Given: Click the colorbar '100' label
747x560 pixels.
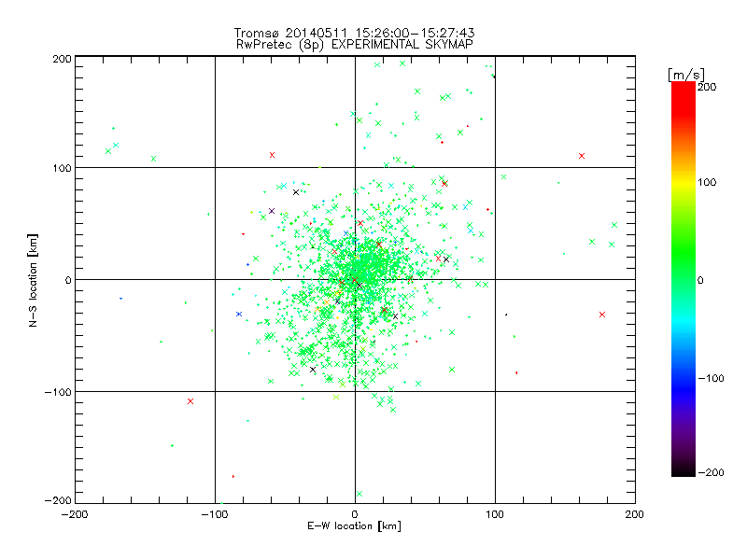Looking at the screenshot, I should pos(707,182).
